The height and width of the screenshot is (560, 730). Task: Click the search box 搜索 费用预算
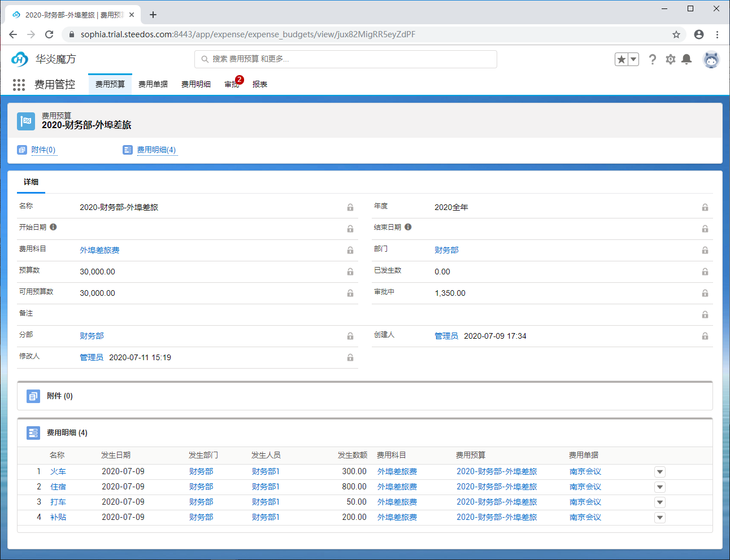pyautogui.click(x=345, y=59)
